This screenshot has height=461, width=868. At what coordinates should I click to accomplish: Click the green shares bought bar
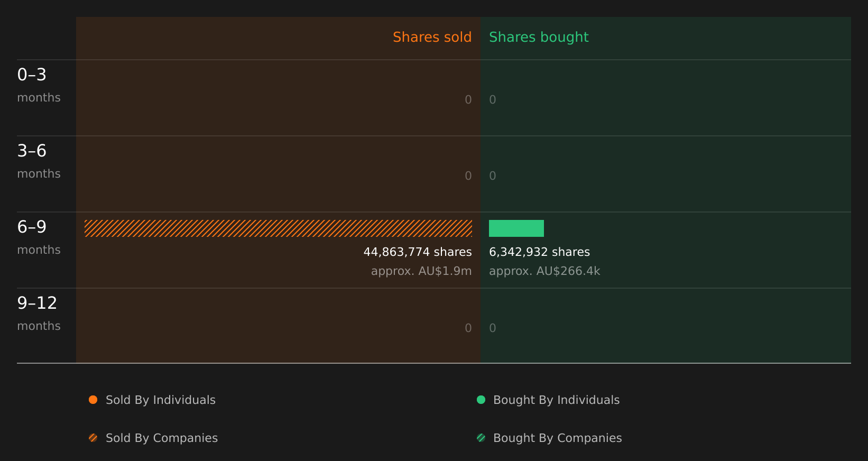pyautogui.click(x=516, y=228)
